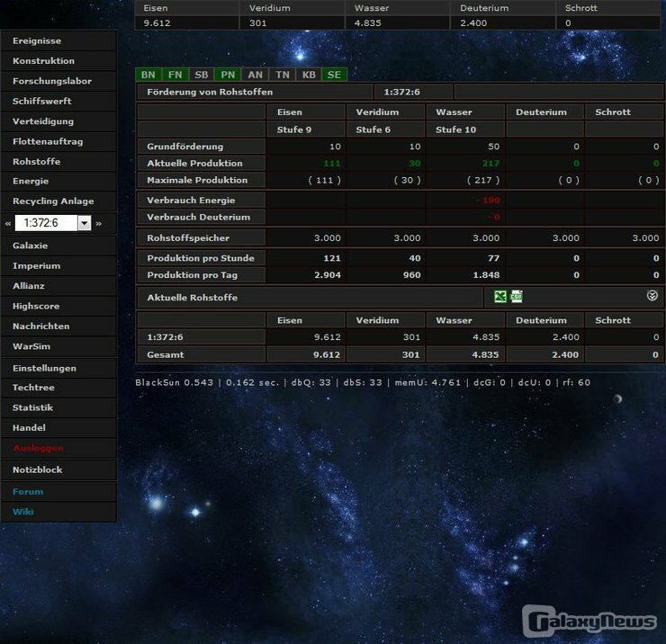Switch to the BN tab

pyautogui.click(x=148, y=75)
